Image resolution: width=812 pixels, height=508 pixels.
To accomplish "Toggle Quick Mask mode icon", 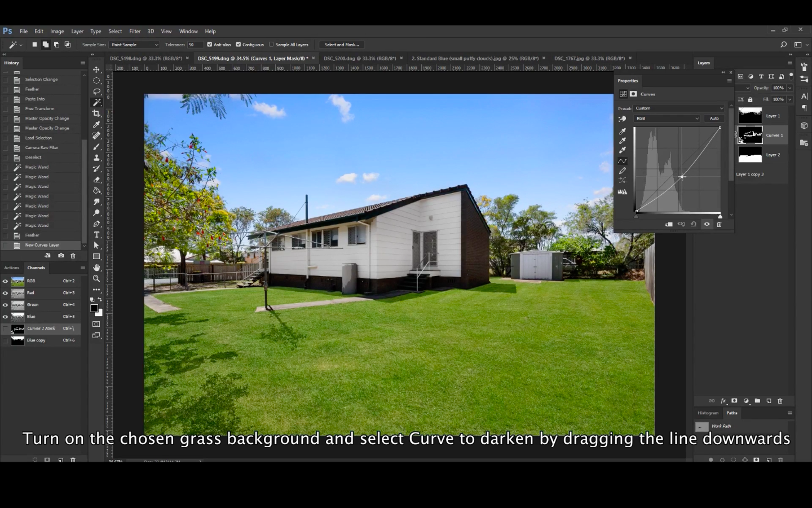I will (96, 324).
